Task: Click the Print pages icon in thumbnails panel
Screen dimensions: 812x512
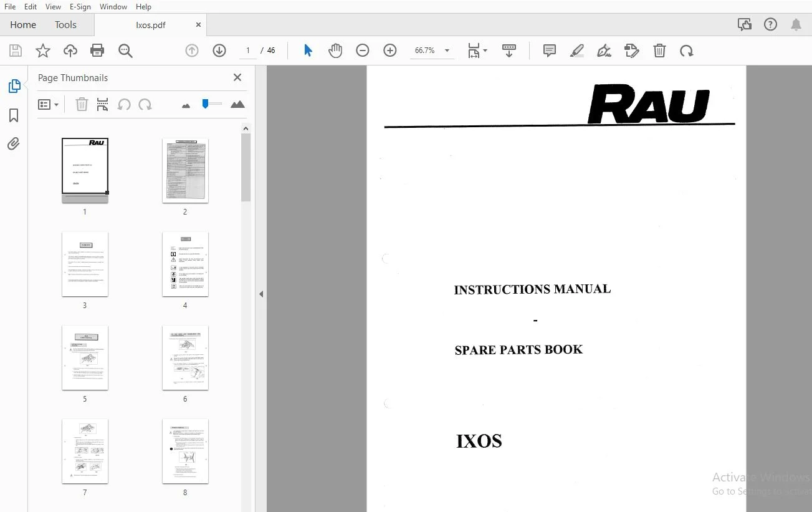Action: pos(103,105)
